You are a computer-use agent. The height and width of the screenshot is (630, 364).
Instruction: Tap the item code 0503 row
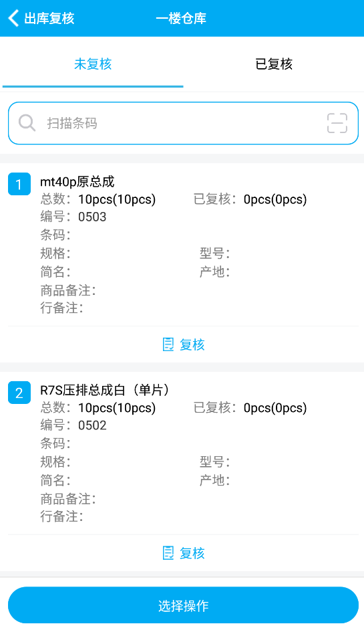click(x=73, y=217)
